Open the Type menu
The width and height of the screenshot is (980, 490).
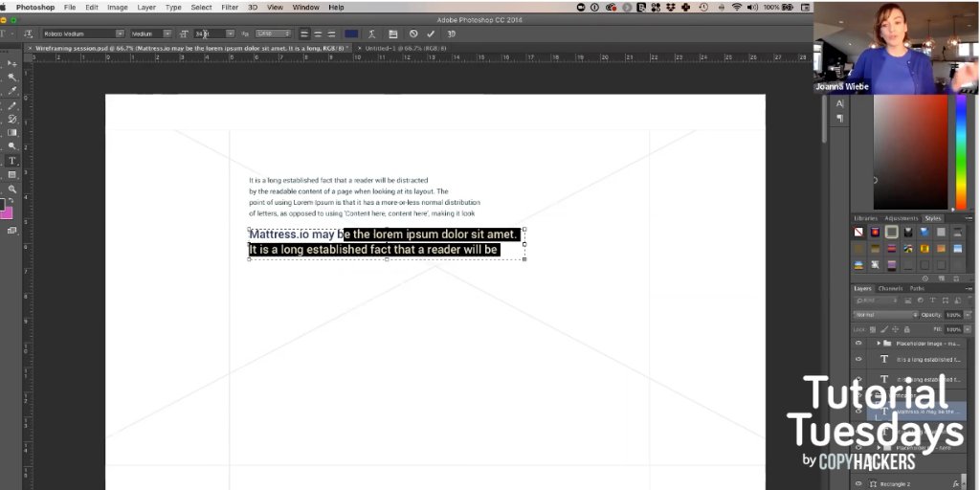point(173,8)
